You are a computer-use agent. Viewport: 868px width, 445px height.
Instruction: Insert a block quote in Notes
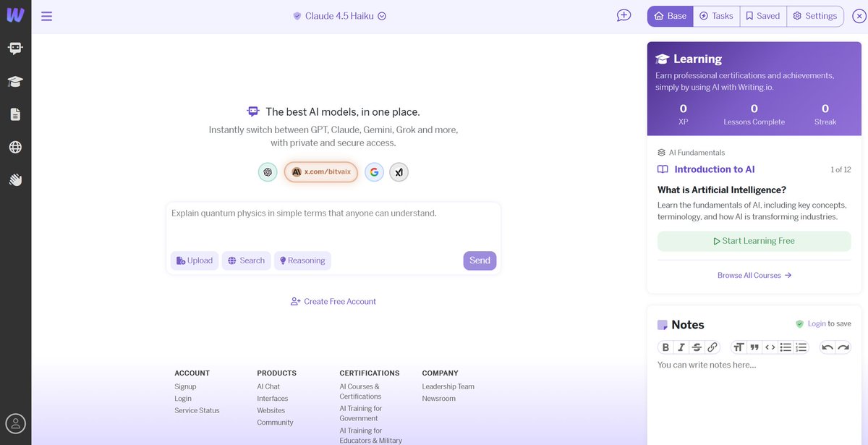pyautogui.click(x=754, y=347)
